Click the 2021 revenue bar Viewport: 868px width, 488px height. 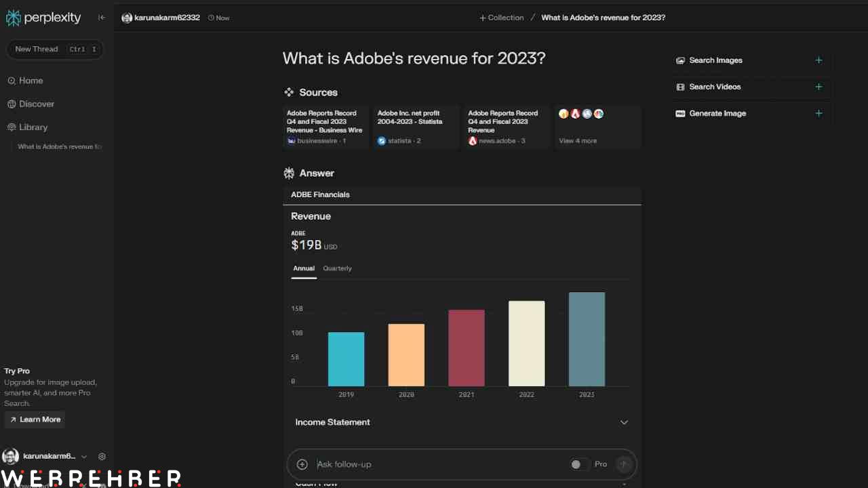coord(467,348)
